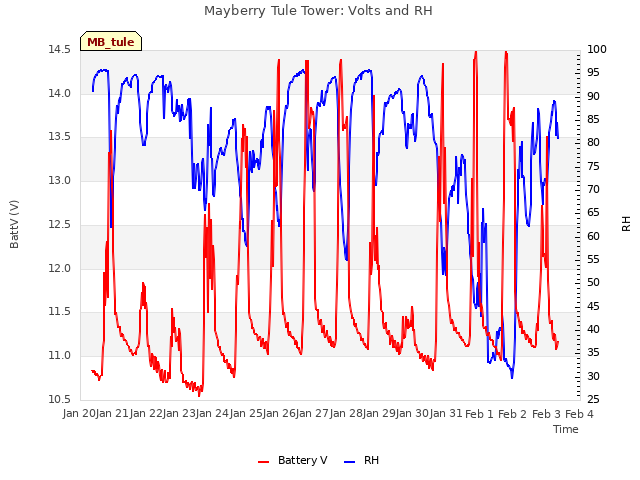Click the 11.0 voltage tick label
Screen dimensions: 640x480
coord(60,356)
